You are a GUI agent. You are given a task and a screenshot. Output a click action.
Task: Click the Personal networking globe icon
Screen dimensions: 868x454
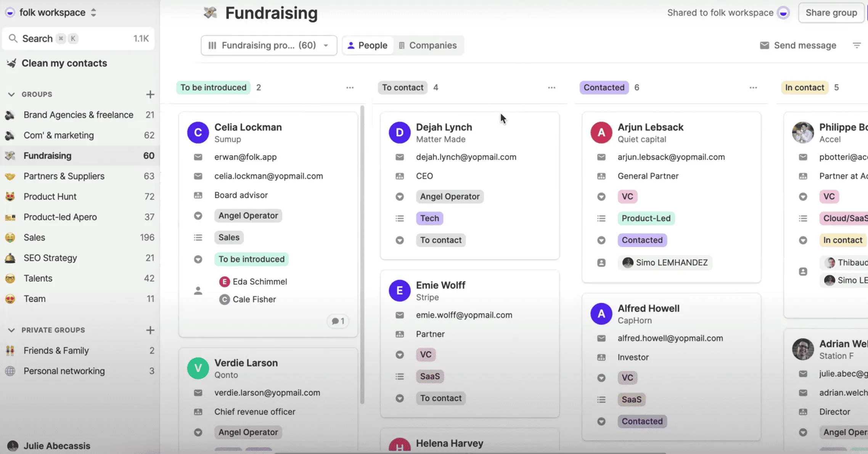[10, 371]
